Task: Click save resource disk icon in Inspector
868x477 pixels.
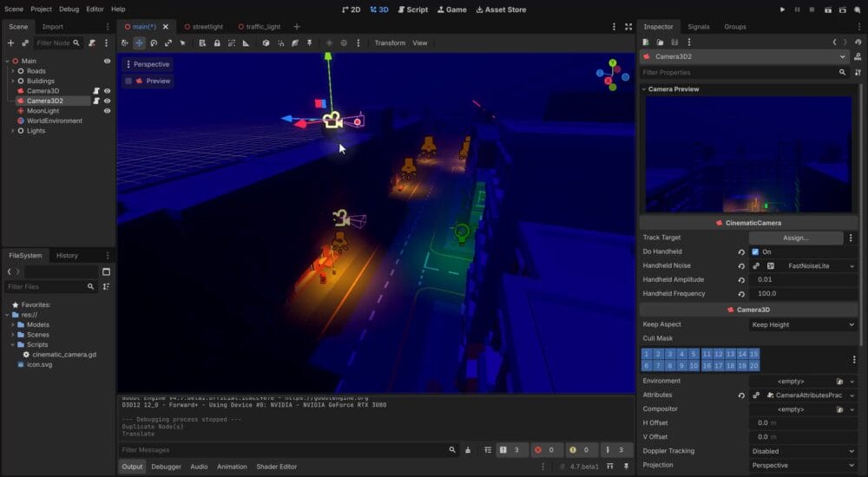Action: click(x=674, y=42)
